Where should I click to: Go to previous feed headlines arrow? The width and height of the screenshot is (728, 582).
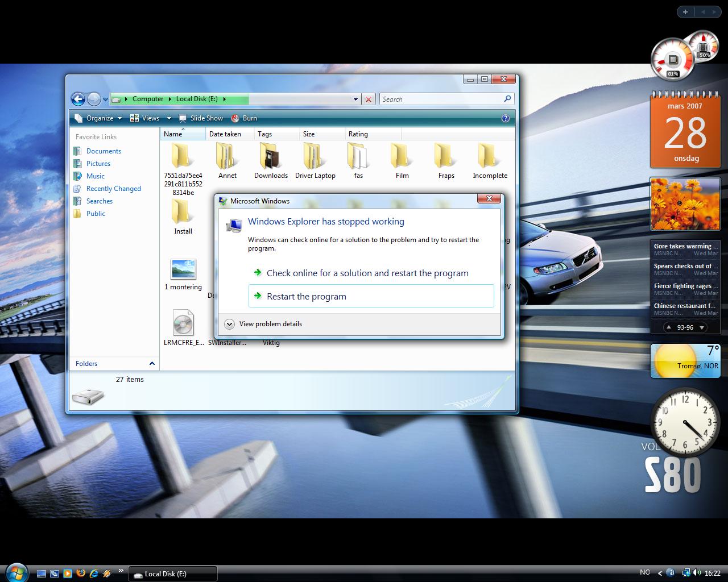pyautogui.click(x=669, y=327)
